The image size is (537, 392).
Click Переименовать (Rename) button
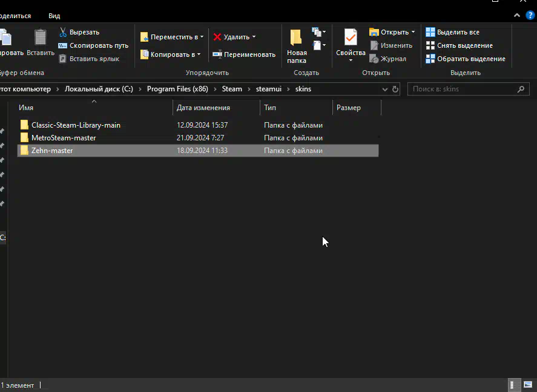[x=244, y=54]
